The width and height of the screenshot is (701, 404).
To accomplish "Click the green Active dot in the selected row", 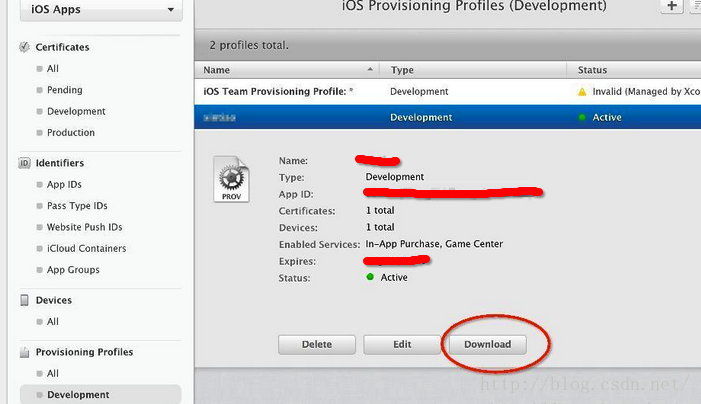I will [x=582, y=118].
